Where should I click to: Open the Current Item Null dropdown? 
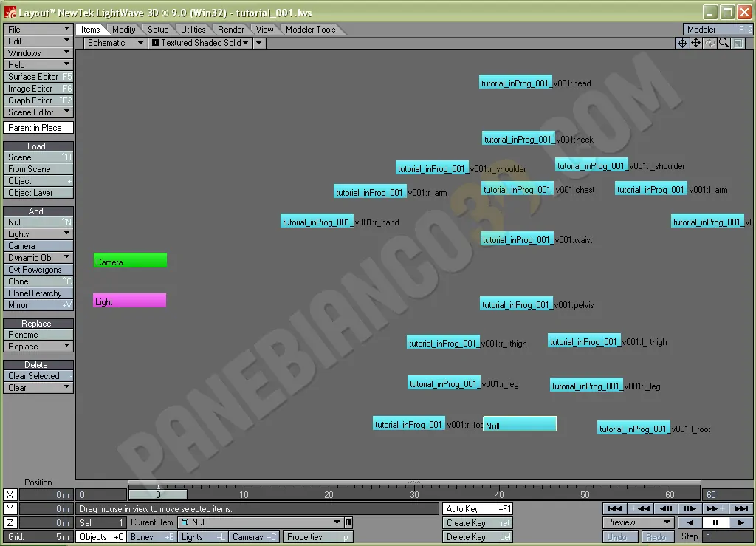[261, 522]
